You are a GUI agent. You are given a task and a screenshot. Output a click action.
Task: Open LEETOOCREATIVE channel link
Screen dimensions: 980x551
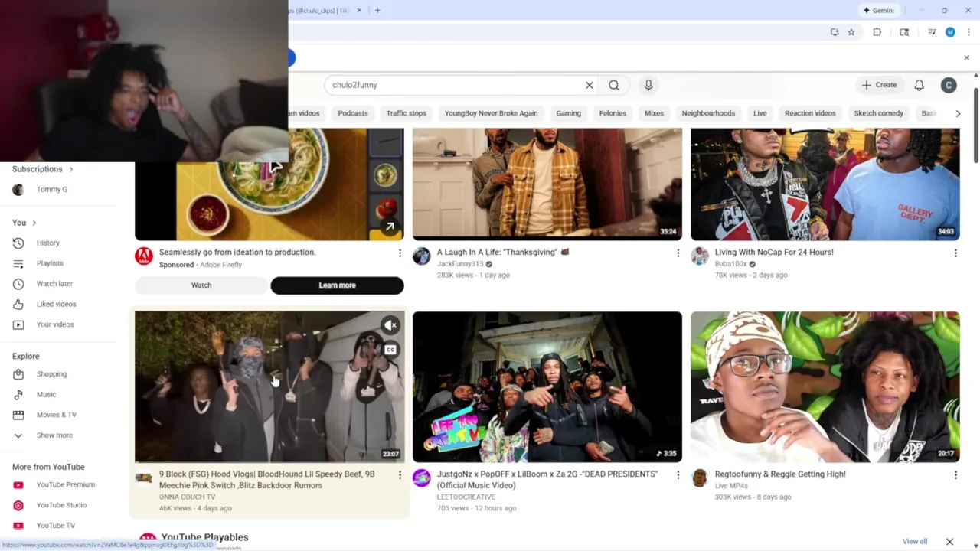(x=466, y=497)
